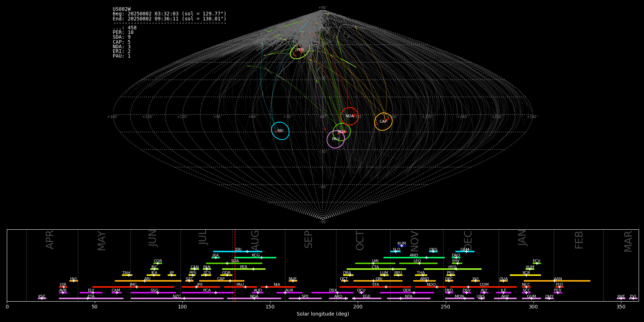
Task: Click the 'ERI: 2' legend entry
Action: coord(122,51)
